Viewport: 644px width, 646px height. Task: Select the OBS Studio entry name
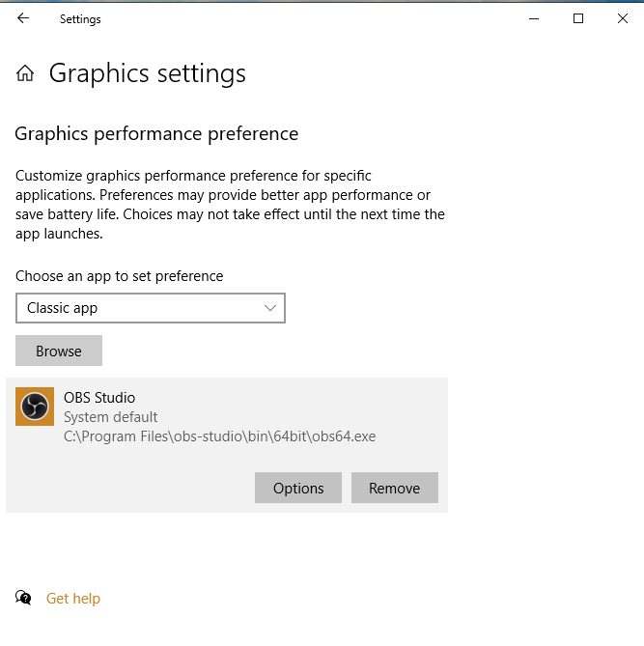(99, 397)
